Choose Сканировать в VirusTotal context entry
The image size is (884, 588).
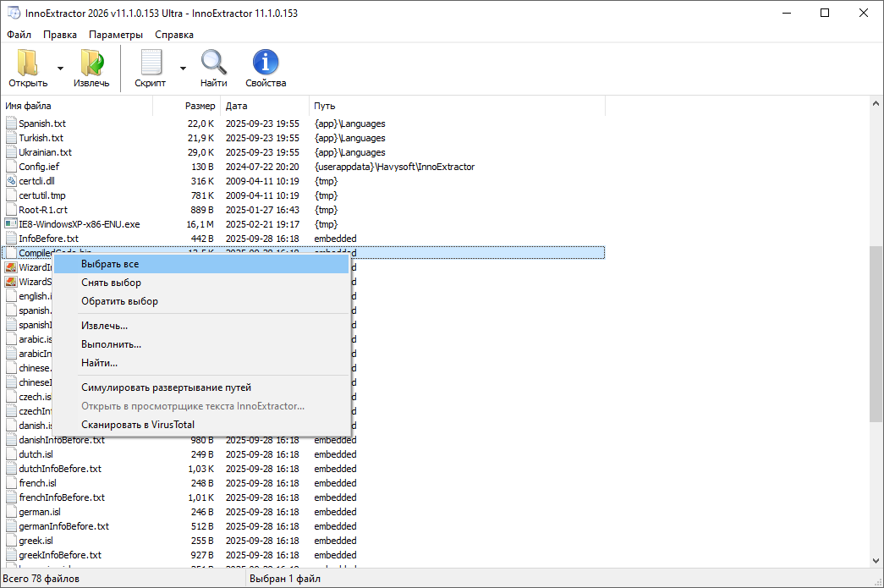(137, 425)
